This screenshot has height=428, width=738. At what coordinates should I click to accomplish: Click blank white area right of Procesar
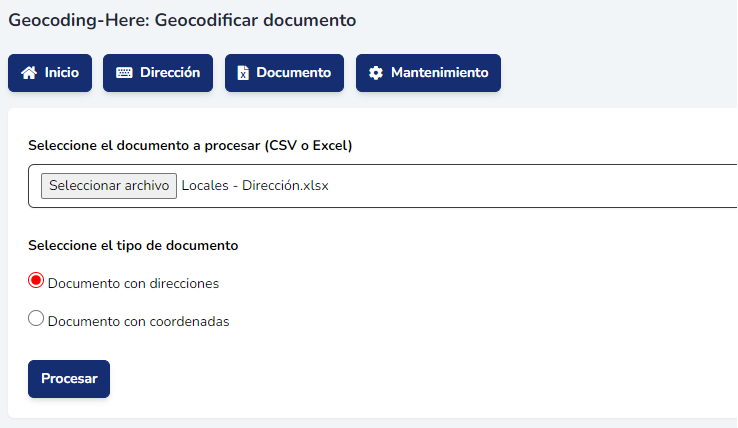pyautogui.click(x=400, y=379)
